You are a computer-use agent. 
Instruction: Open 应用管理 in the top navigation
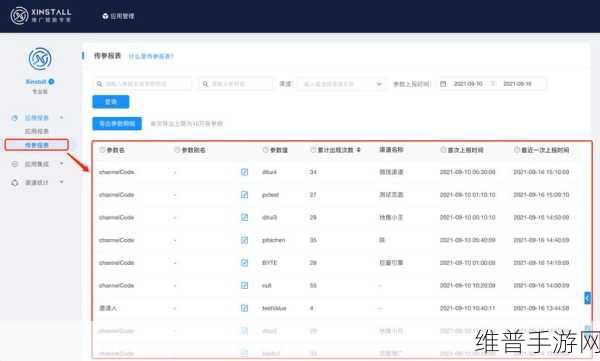pos(118,16)
